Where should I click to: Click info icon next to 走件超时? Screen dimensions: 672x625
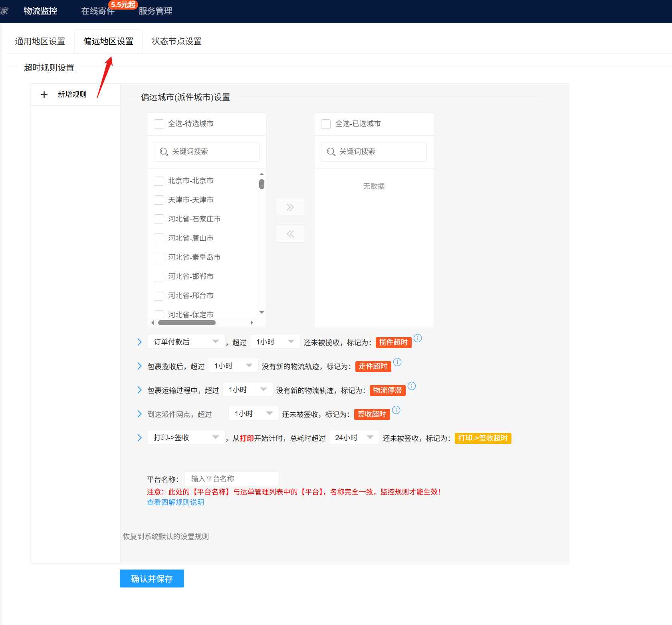397,362
